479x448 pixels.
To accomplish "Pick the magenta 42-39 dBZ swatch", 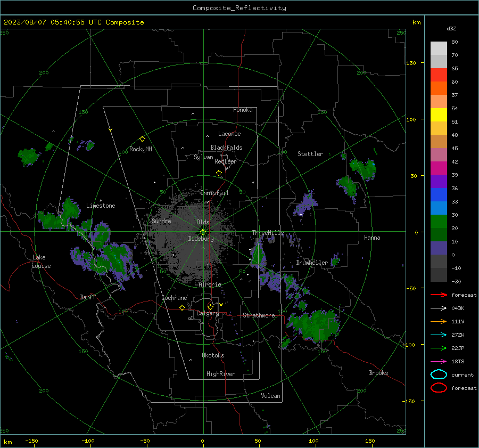I will coord(439,168).
